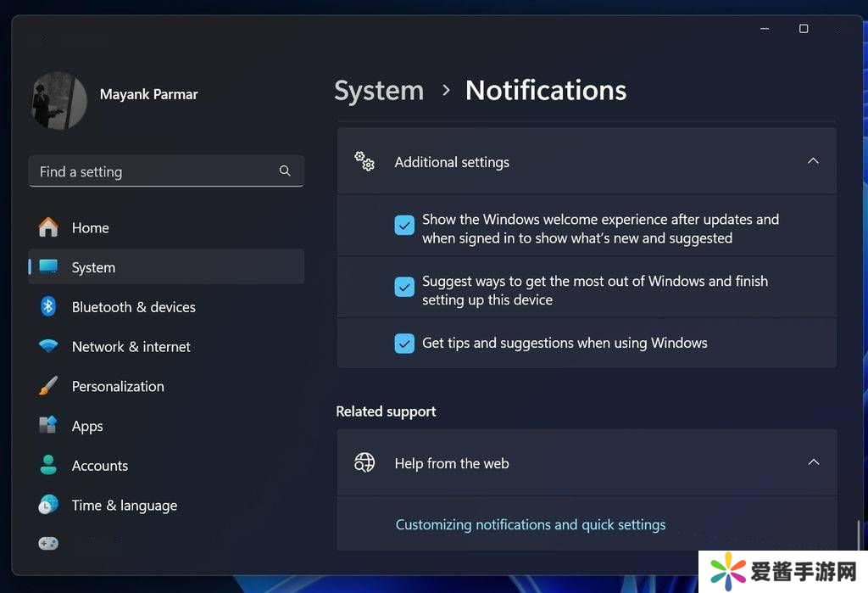Screen dimensions: 868x593
Task: Uncheck Suggest ways to finish setting up device
Action: [x=404, y=287]
